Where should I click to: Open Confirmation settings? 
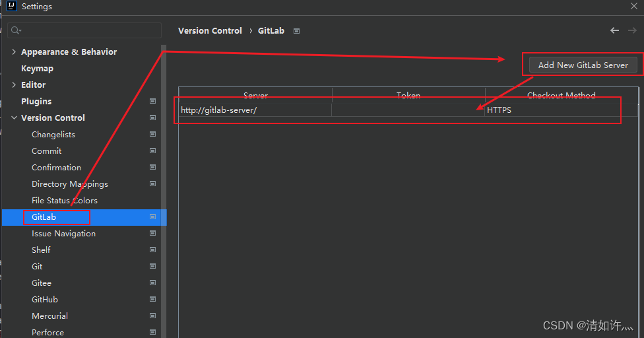click(x=56, y=167)
